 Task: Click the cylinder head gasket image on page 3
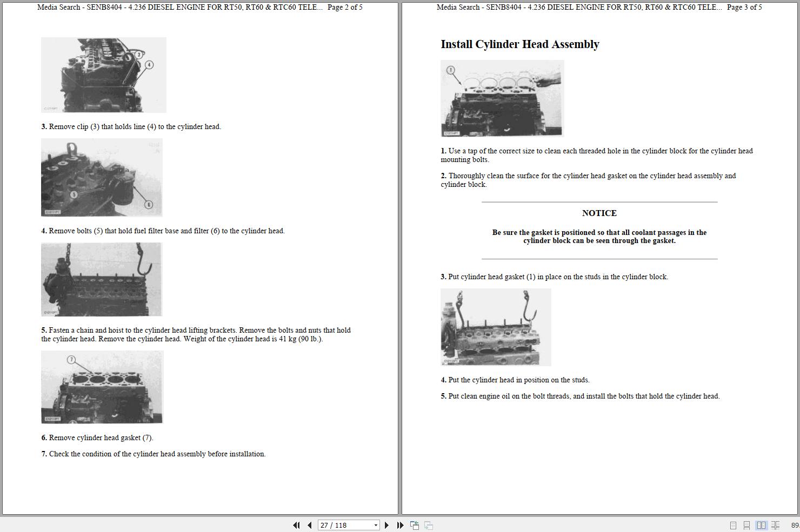coord(502,98)
